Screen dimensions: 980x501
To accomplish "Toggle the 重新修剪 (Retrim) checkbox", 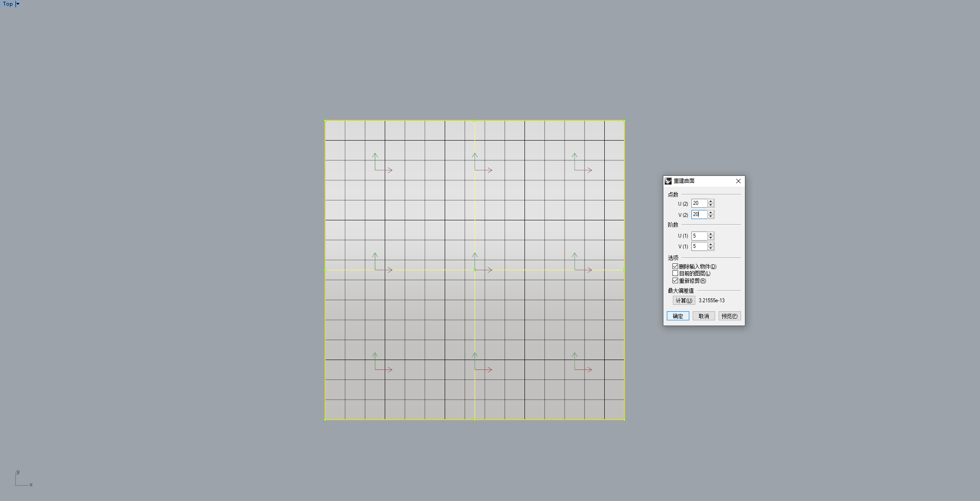I will click(675, 281).
